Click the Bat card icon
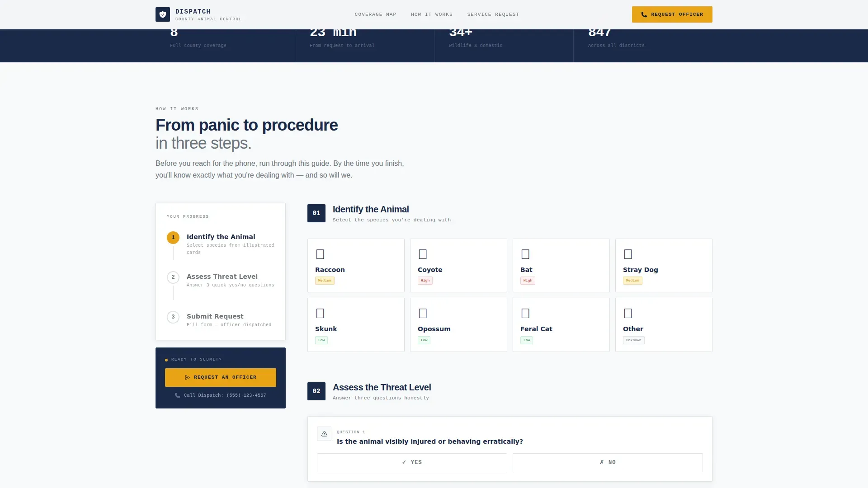Viewport: 868px width, 488px height. tap(525, 254)
